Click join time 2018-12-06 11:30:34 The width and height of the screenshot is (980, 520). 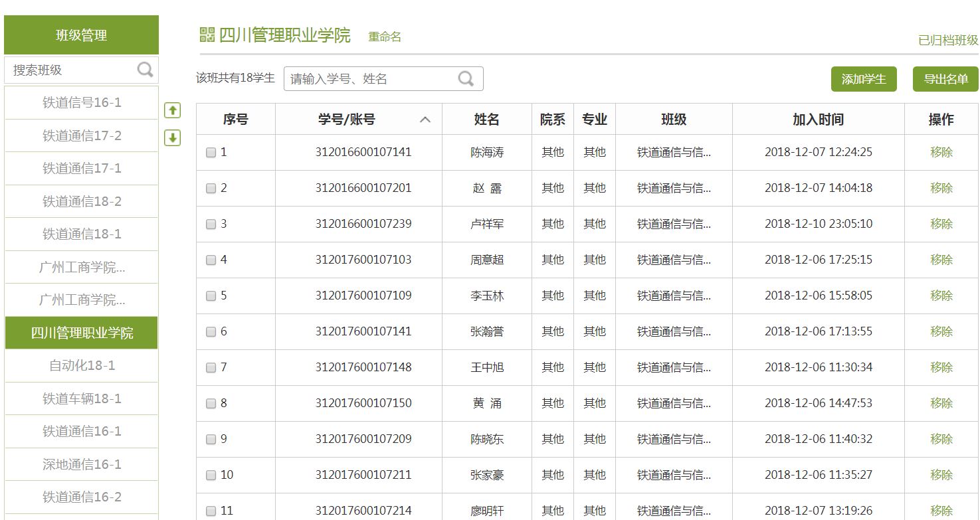[x=819, y=367]
